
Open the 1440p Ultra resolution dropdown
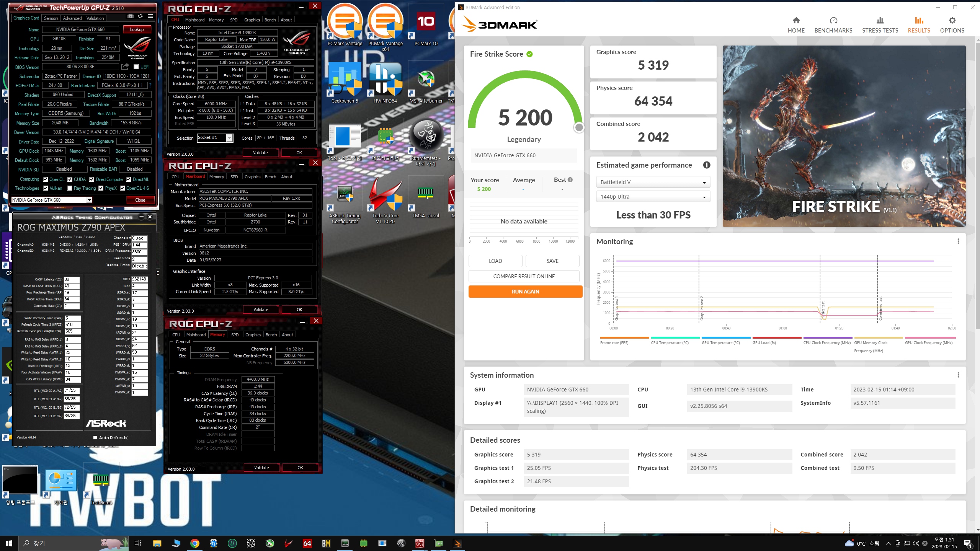pyautogui.click(x=653, y=197)
